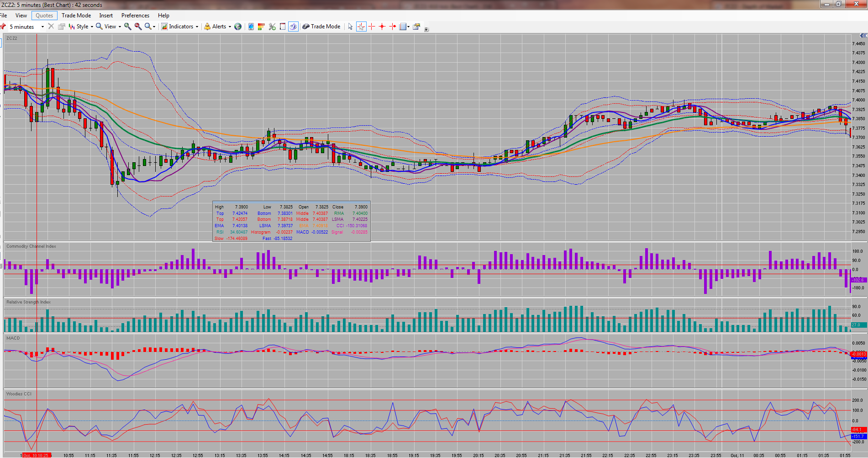Click the green globe icon
The width and height of the screenshot is (868, 458).
pos(238,27)
